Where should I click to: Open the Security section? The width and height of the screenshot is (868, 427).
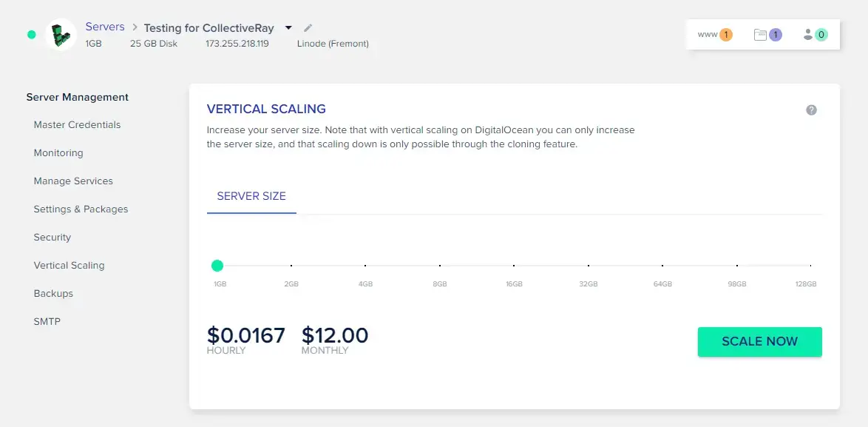coord(52,237)
